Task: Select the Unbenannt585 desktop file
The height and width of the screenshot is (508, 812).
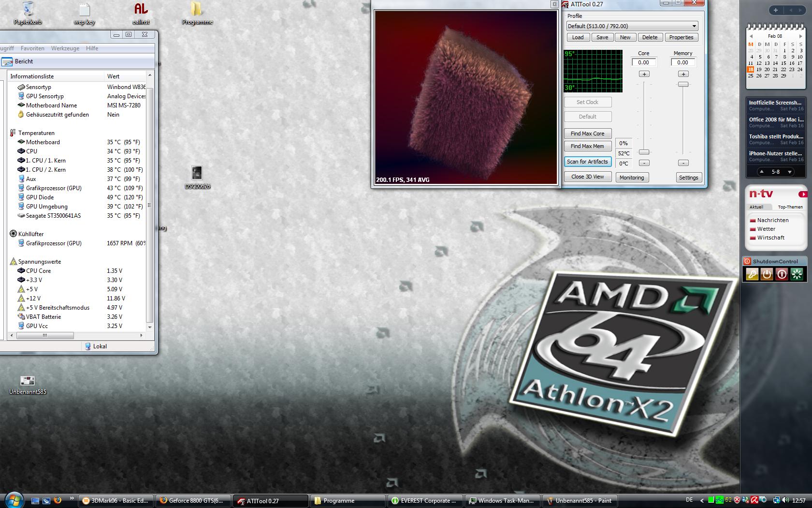Action: point(28,385)
